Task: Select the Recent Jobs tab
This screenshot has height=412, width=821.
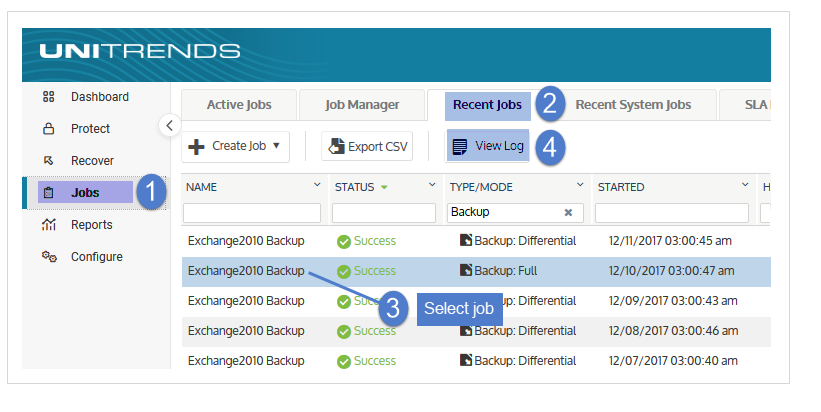Action: tap(487, 105)
